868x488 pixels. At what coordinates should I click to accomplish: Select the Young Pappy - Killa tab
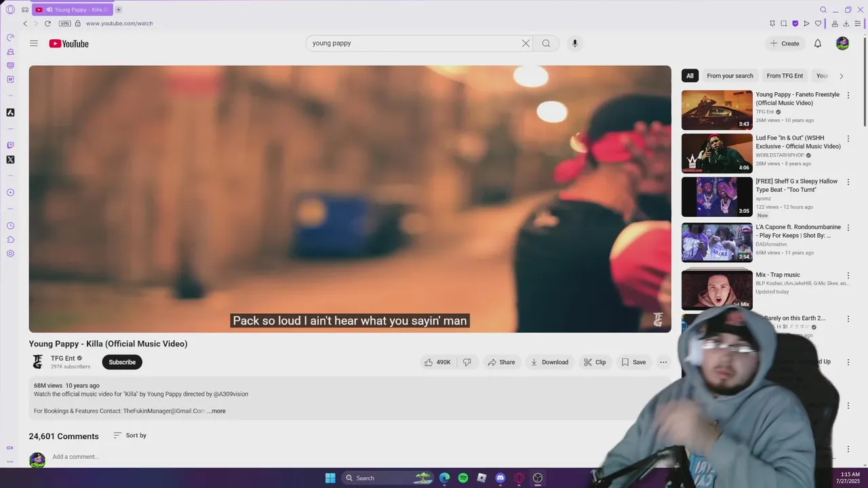(x=72, y=9)
